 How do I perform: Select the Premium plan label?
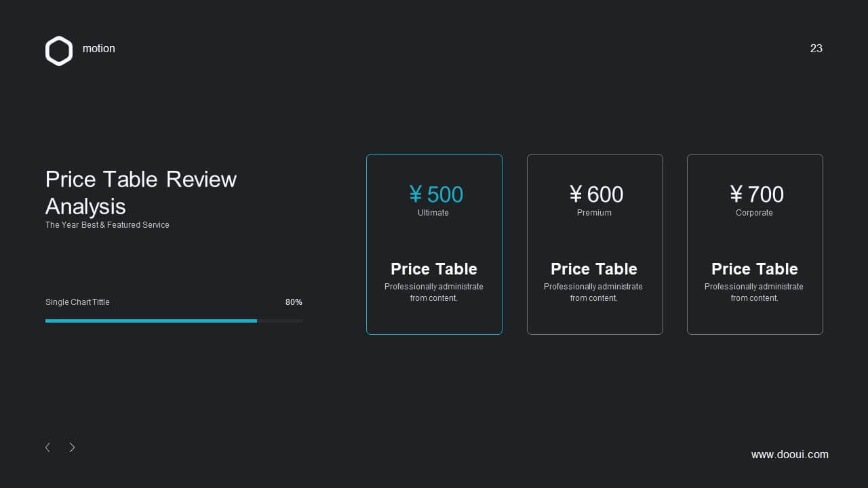pos(594,213)
